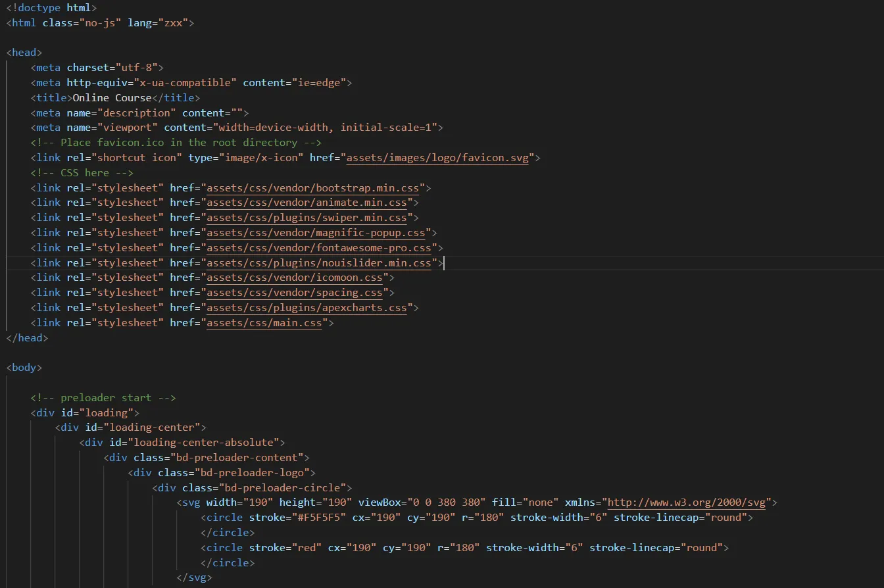Click the #F5F5F5 stroke color value
This screenshot has width=884, height=588.
322,518
